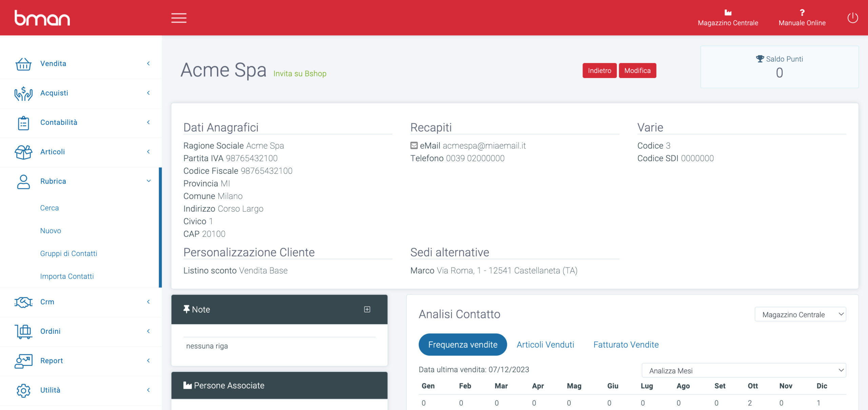The height and width of the screenshot is (410, 868).
Task: Click the Utilità gear icon
Action: coord(23,391)
